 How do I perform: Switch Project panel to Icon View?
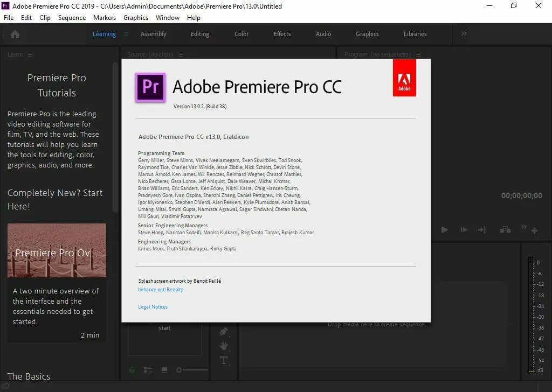point(164,370)
